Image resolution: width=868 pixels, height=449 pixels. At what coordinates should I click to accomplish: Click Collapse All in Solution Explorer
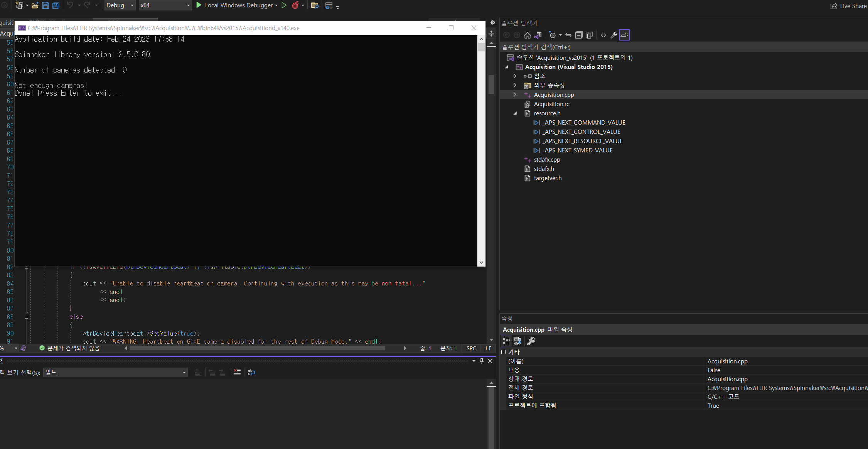tap(579, 35)
